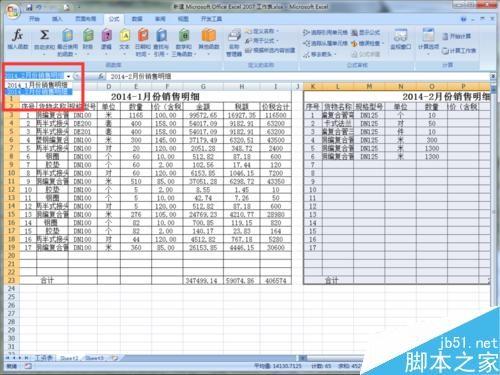Expand the Remove Arrows dropdown arrow

pyautogui.click(x=334, y=54)
